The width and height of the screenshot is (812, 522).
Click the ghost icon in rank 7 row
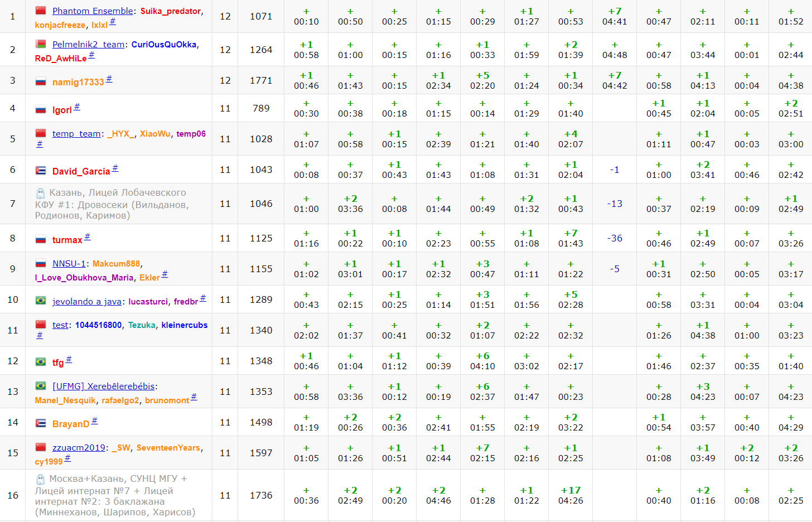coord(40,193)
